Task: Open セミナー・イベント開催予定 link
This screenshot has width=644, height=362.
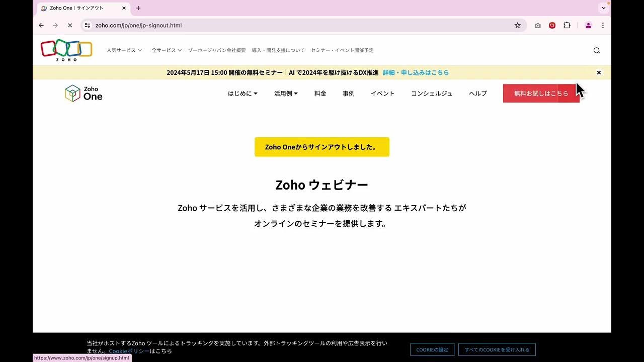Action: point(342,50)
